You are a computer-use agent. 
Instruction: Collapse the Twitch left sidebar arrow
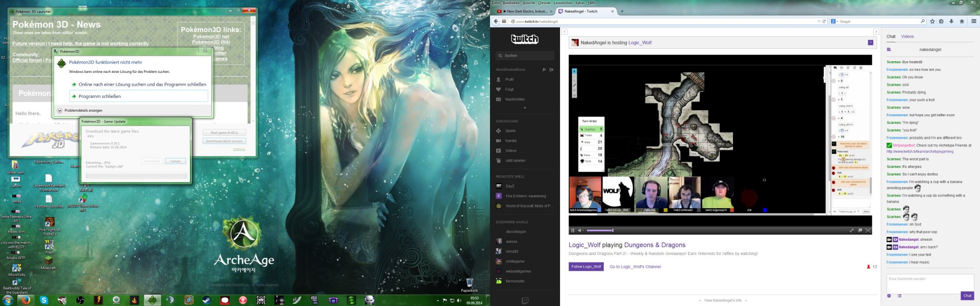[564, 32]
